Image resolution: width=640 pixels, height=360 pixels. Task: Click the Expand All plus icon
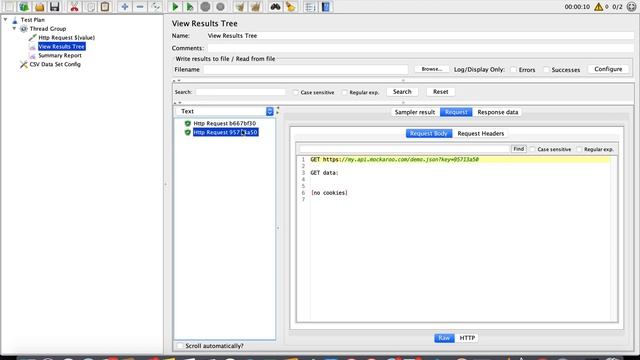(x=125, y=7)
